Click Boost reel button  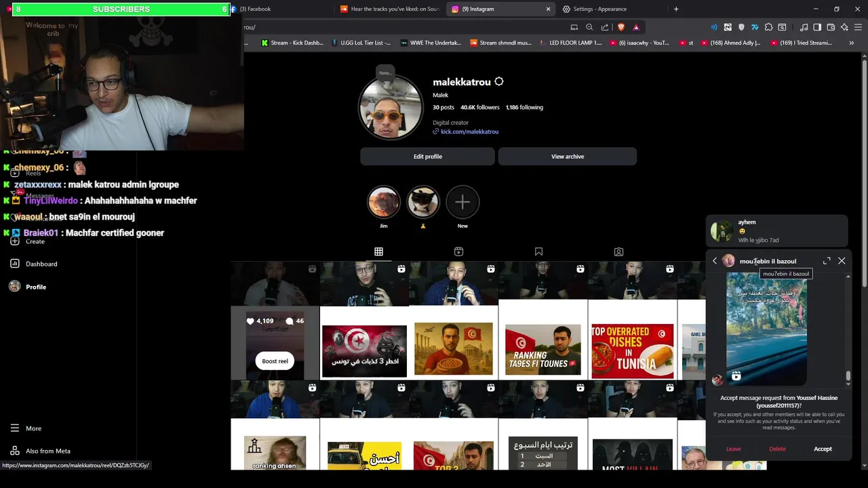click(x=275, y=361)
